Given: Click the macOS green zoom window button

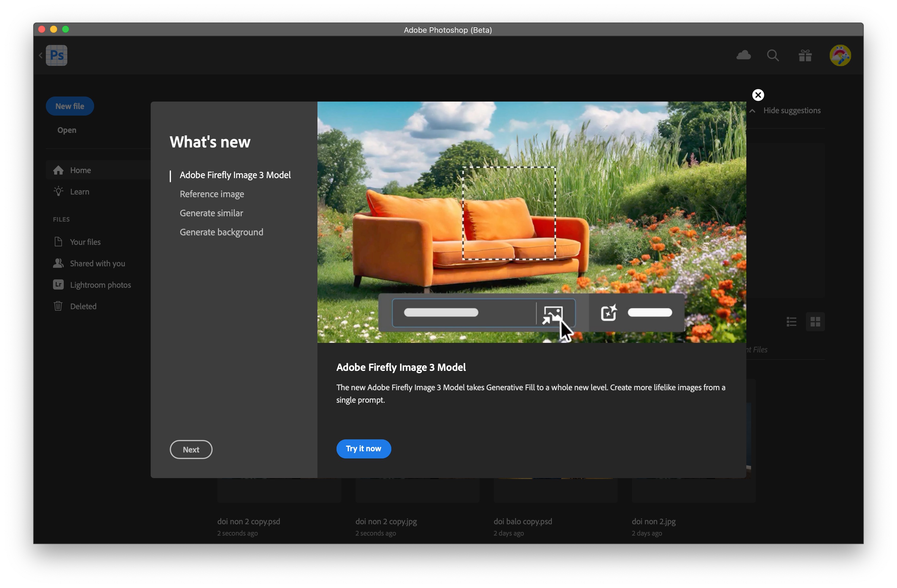Looking at the screenshot, I should point(66,29).
